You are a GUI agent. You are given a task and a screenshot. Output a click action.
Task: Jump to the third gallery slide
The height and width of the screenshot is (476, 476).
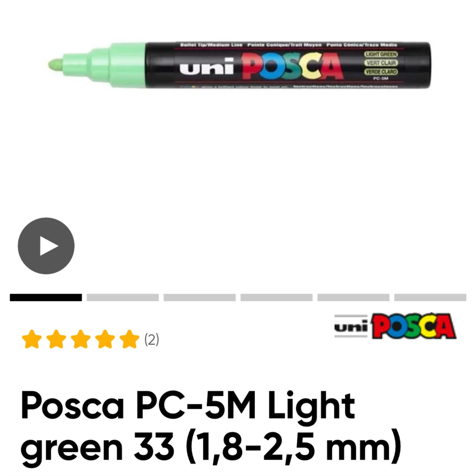[199, 297]
